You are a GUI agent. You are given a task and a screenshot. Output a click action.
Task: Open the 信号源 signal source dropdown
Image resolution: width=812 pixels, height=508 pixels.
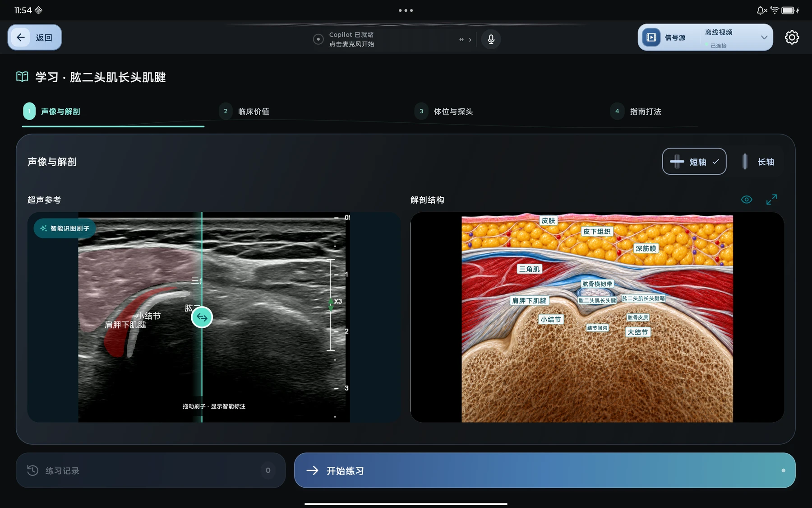tap(705, 37)
